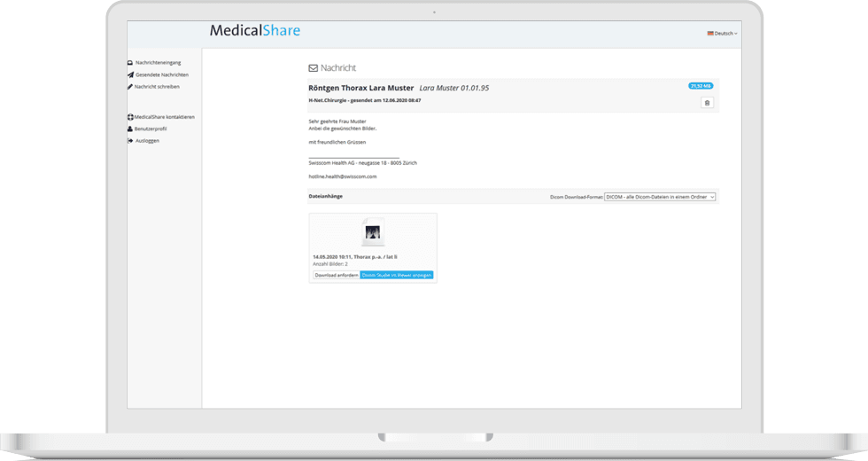Click the Nachricht page heading
The image size is (868, 461).
pyautogui.click(x=338, y=68)
